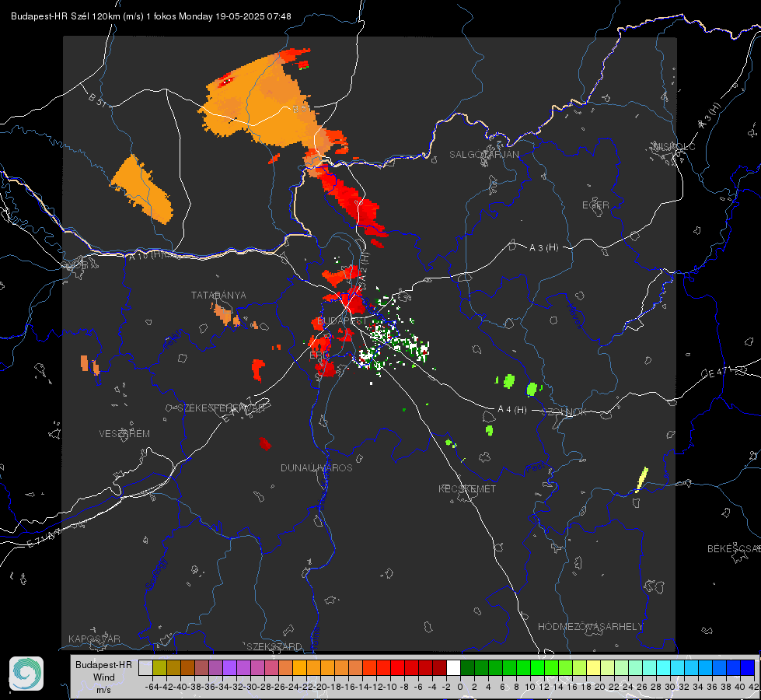This screenshot has width=761, height=700.
Task: Click the yellow radar echo streak in the southeast
Action: pos(641,480)
